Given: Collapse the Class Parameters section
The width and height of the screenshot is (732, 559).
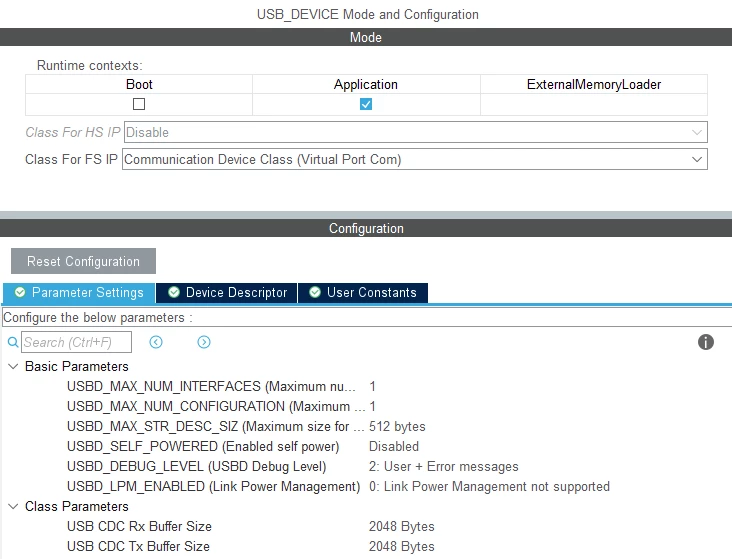Looking at the screenshot, I should [14, 506].
